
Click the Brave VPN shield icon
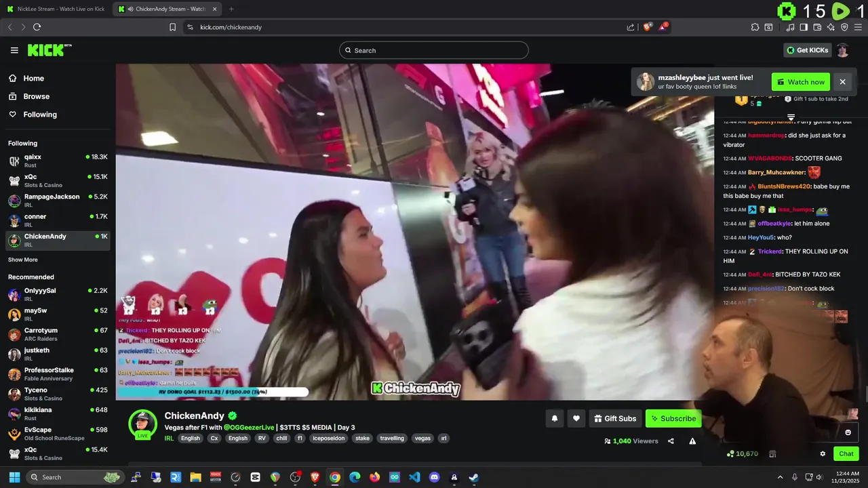click(844, 27)
